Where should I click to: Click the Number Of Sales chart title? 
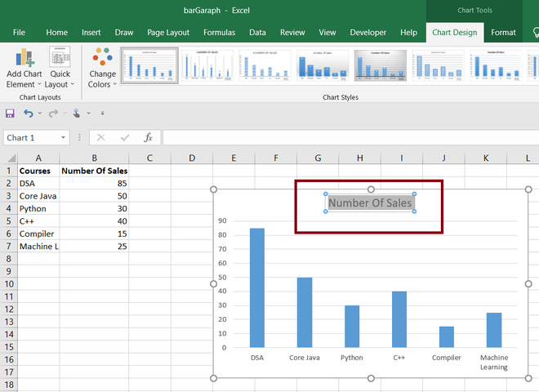point(370,203)
